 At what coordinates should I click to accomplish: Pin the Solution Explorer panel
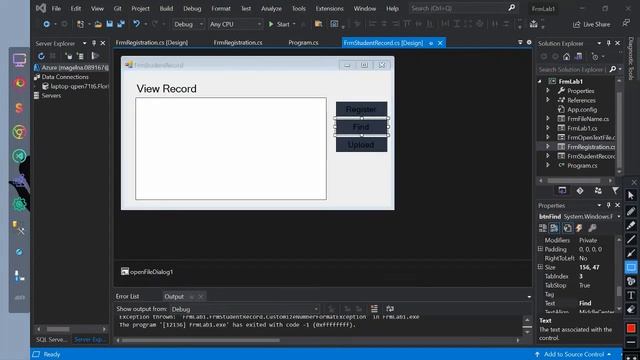click(609, 43)
